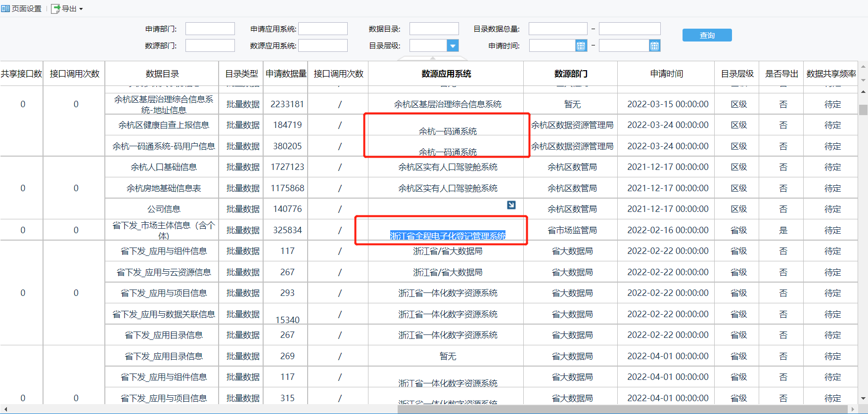The height and width of the screenshot is (414, 868).
Task: Focus the 申请部门 input field
Action: click(210, 29)
